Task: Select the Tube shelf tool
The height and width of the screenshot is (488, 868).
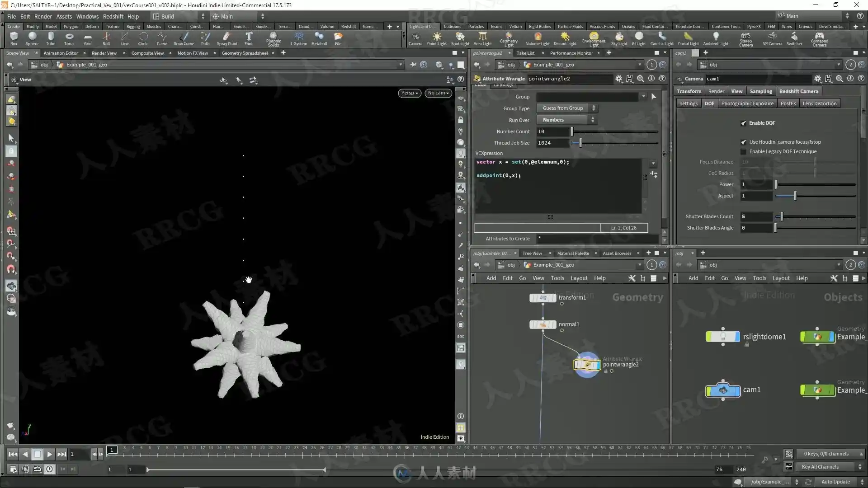Action: (x=51, y=38)
